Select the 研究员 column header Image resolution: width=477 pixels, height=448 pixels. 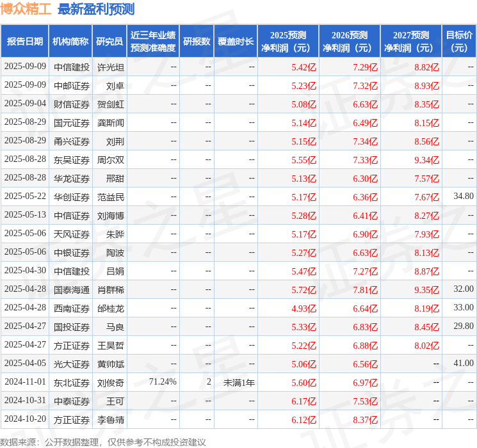(x=109, y=42)
